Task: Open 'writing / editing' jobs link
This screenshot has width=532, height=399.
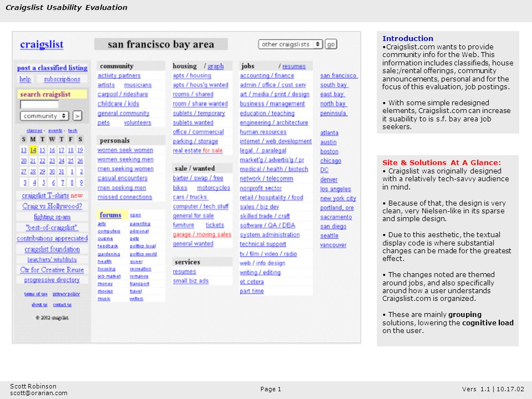Action: tap(260, 273)
